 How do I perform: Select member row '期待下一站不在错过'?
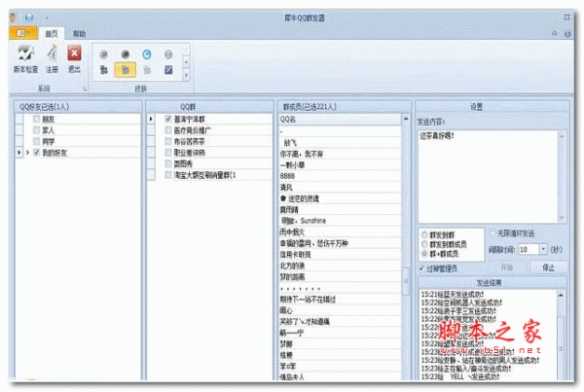pyautogui.click(x=340, y=299)
